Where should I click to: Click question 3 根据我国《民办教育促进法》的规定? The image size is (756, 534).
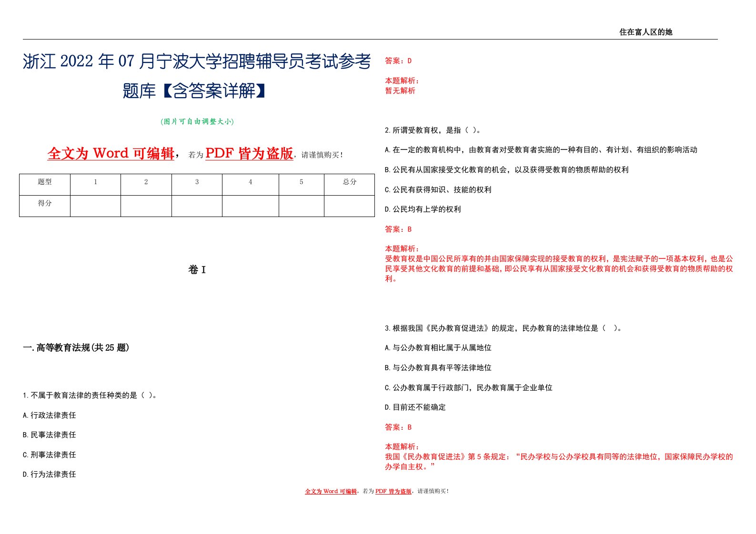pos(503,328)
